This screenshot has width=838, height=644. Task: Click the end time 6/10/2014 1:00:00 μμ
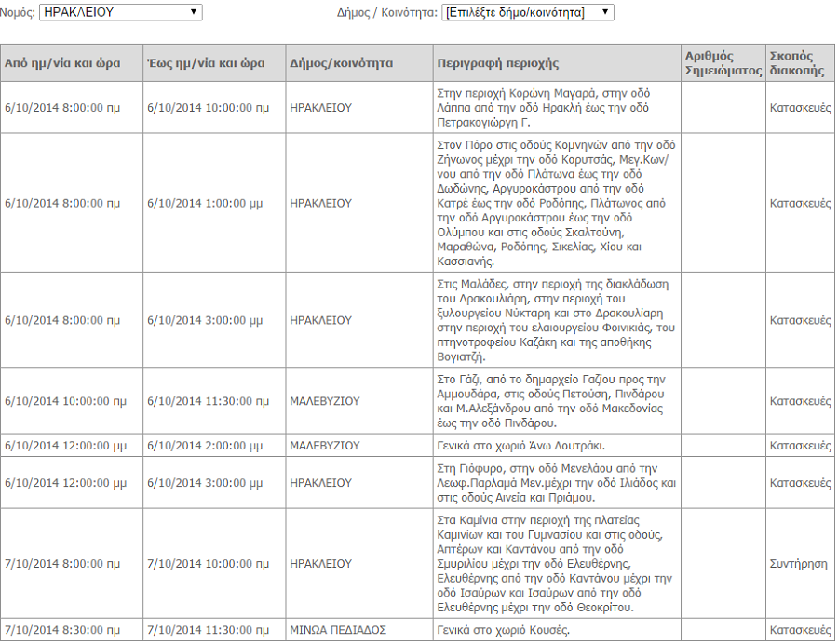[205, 203]
